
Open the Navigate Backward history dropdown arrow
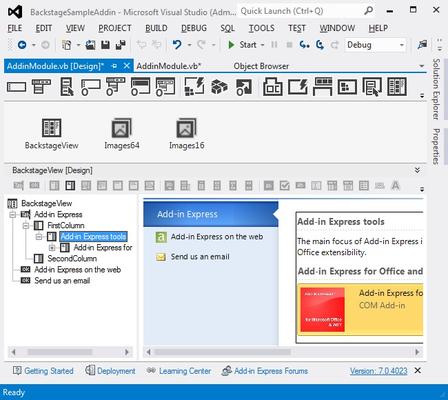[x=34, y=45]
